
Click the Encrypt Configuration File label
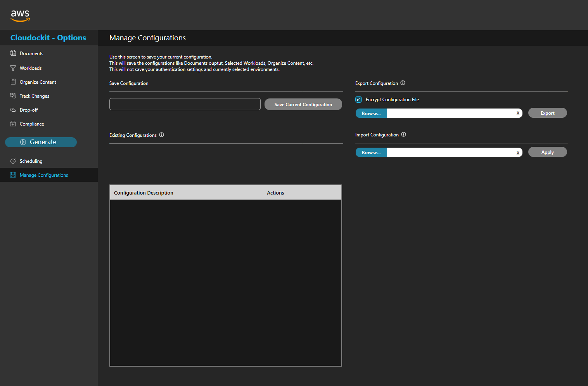[x=392, y=100]
